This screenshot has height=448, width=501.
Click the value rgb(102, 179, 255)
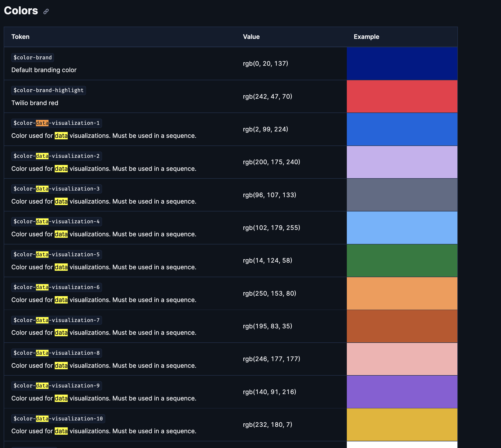271,228
